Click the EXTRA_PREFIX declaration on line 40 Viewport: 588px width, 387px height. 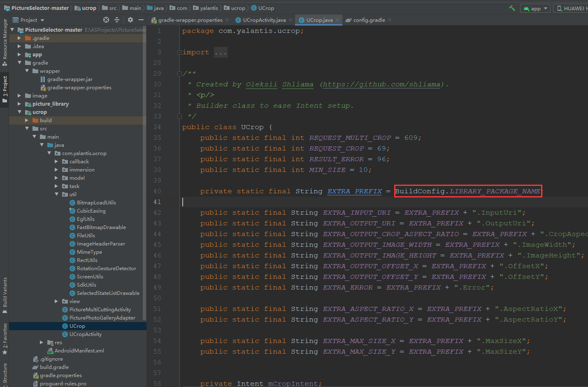coord(355,191)
